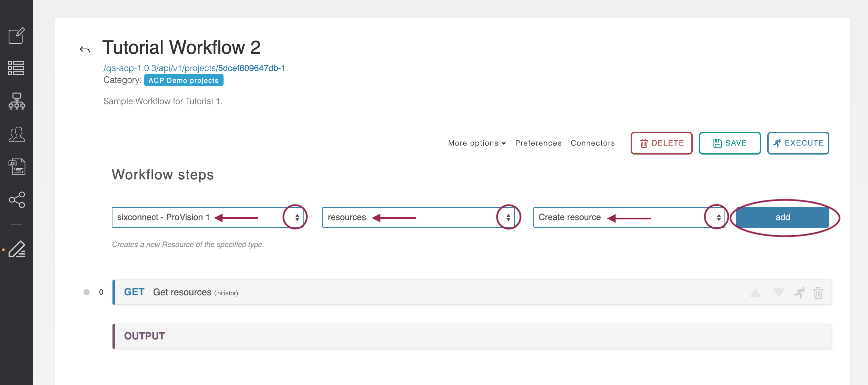Run the Get resources step via runner icon

click(799, 293)
